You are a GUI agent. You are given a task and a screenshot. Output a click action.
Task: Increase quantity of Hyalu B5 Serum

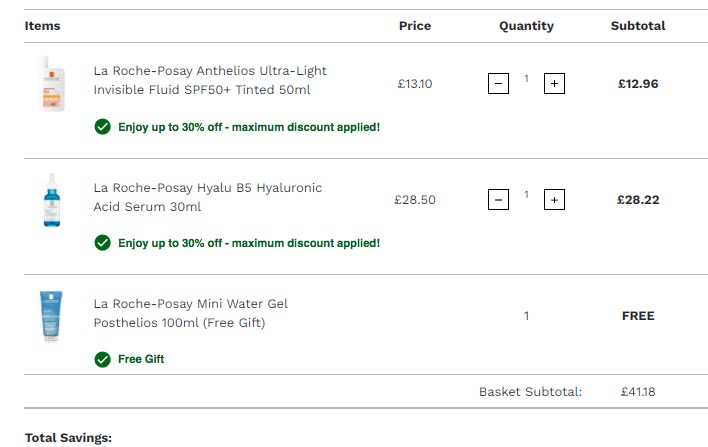554,200
